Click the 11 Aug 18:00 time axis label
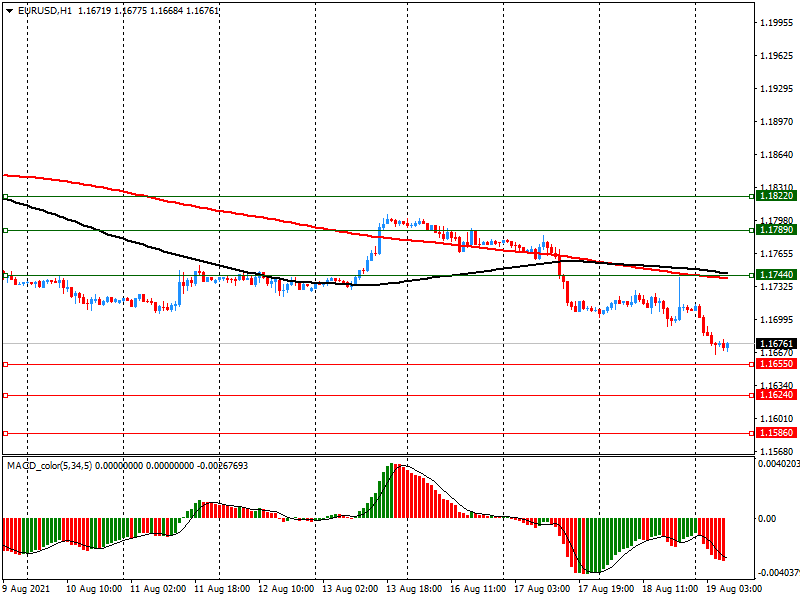 tap(222, 589)
